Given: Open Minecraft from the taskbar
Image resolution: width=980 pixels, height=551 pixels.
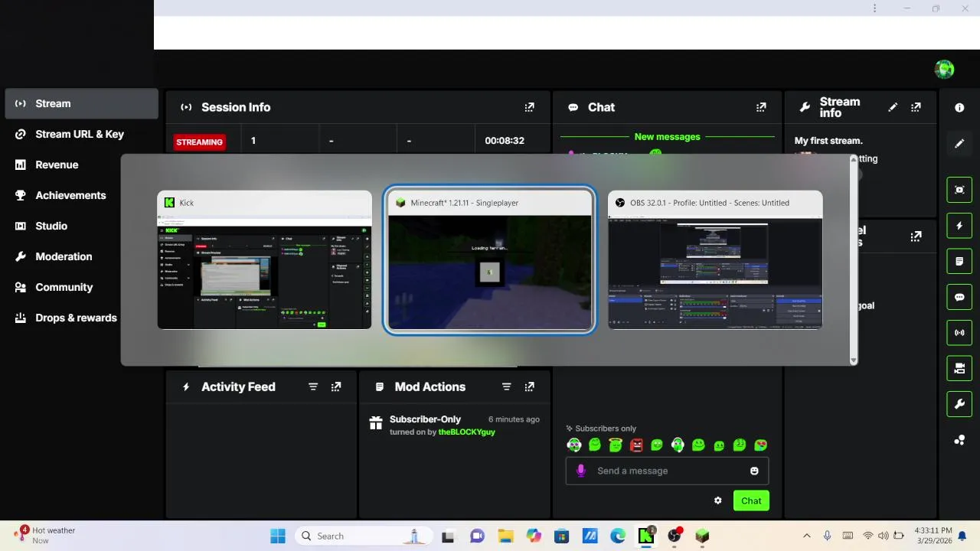Looking at the screenshot, I should point(702,536).
